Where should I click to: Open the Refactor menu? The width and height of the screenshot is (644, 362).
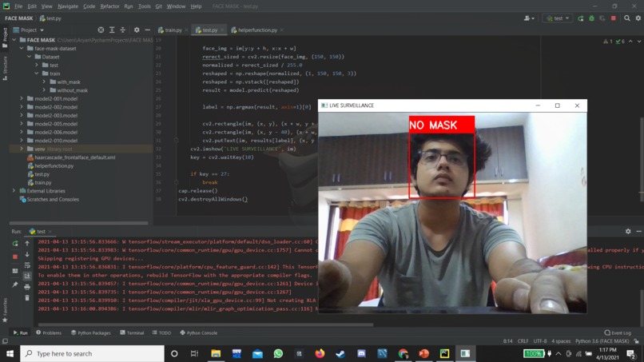pos(109,6)
